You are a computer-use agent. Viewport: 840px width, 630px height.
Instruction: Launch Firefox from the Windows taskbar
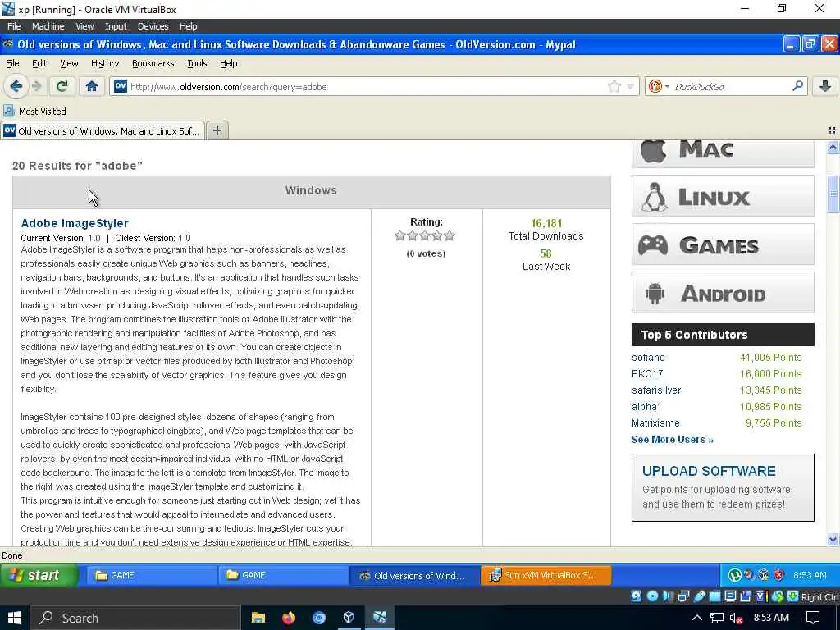click(289, 617)
